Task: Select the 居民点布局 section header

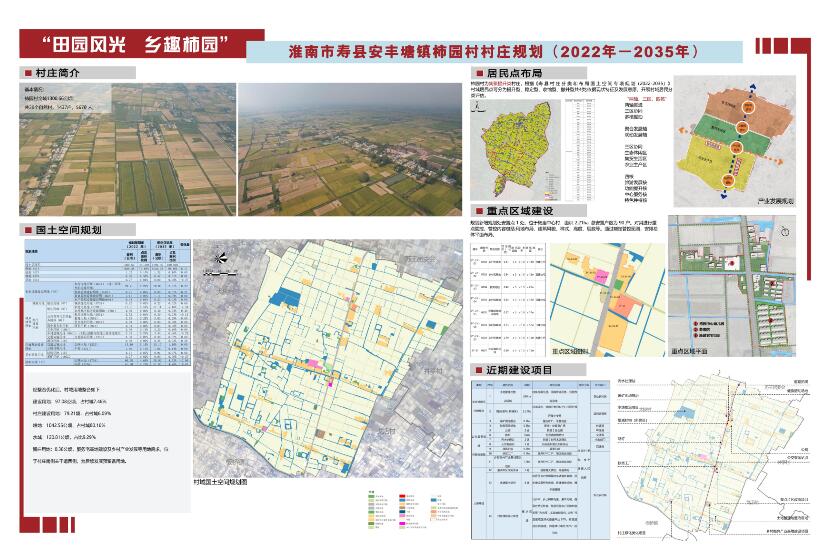Action: [513, 74]
